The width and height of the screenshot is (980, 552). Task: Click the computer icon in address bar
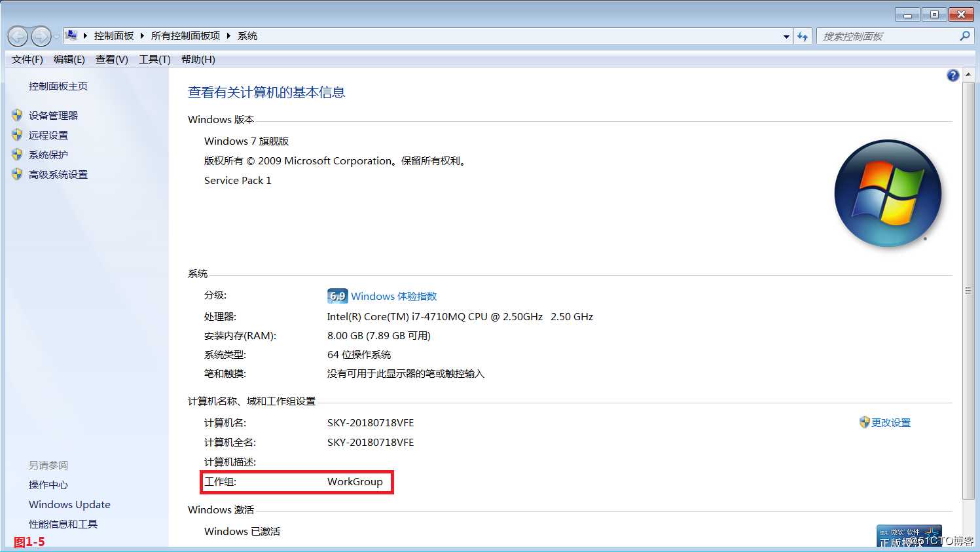click(71, 35)
